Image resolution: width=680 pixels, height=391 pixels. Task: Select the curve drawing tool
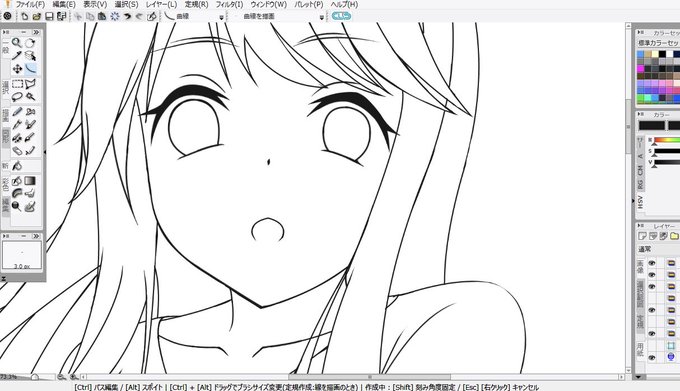coord(30,69)
